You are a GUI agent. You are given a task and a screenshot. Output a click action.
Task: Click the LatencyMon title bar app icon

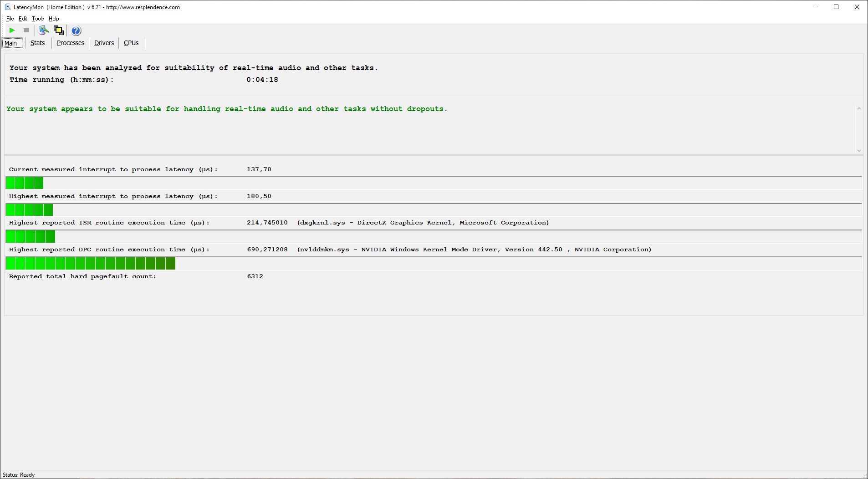click(7, 7)
